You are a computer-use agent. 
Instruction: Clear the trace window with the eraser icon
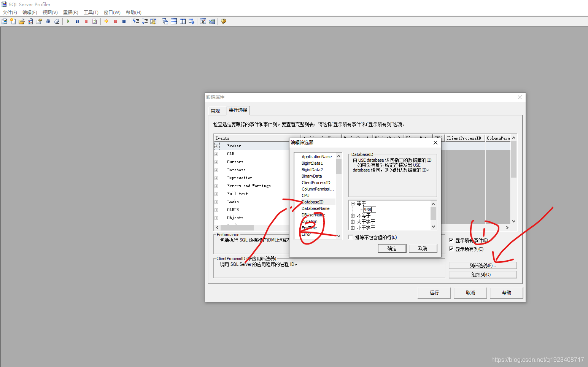[x=57, y=21]
